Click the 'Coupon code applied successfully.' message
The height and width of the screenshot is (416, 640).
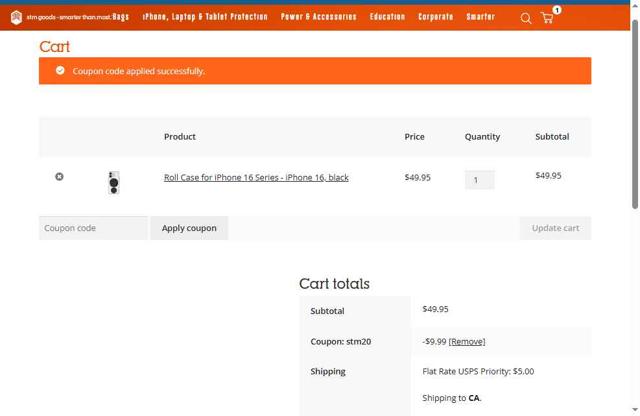click(138, 71)
